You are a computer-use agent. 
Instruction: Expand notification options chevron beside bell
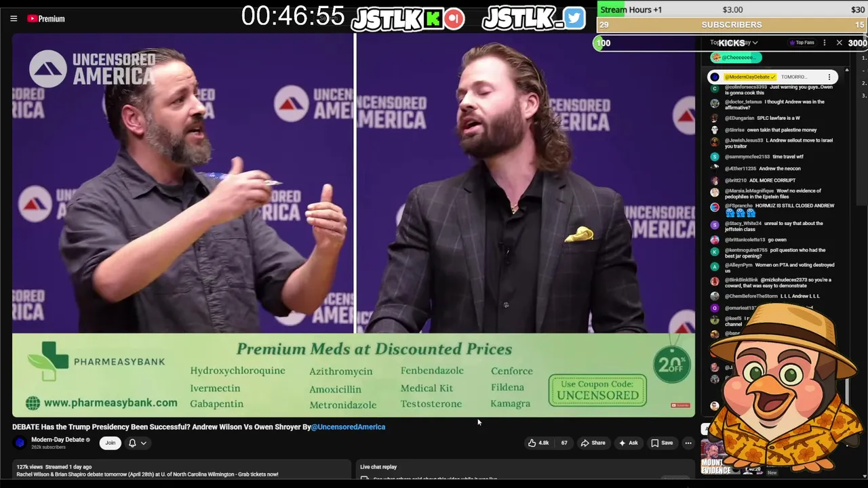[x=143, y=443]
